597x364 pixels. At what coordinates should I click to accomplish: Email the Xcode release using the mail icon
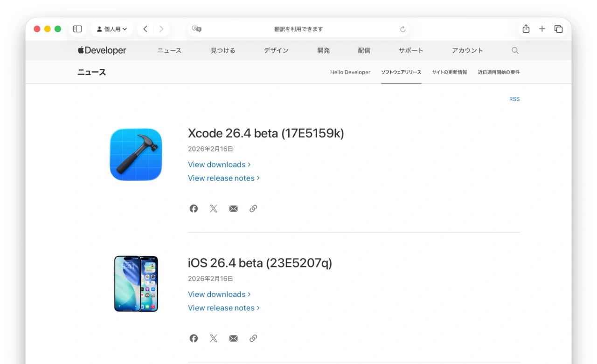[233, 208]
